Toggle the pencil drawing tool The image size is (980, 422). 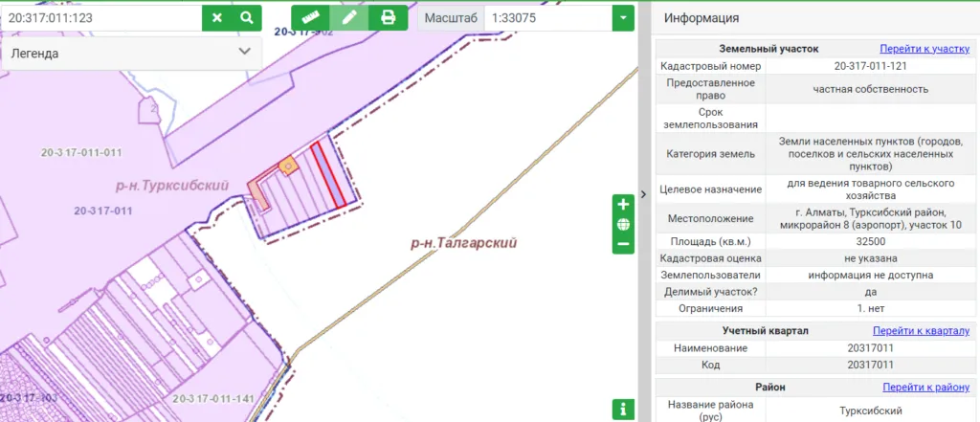(349, 17)
